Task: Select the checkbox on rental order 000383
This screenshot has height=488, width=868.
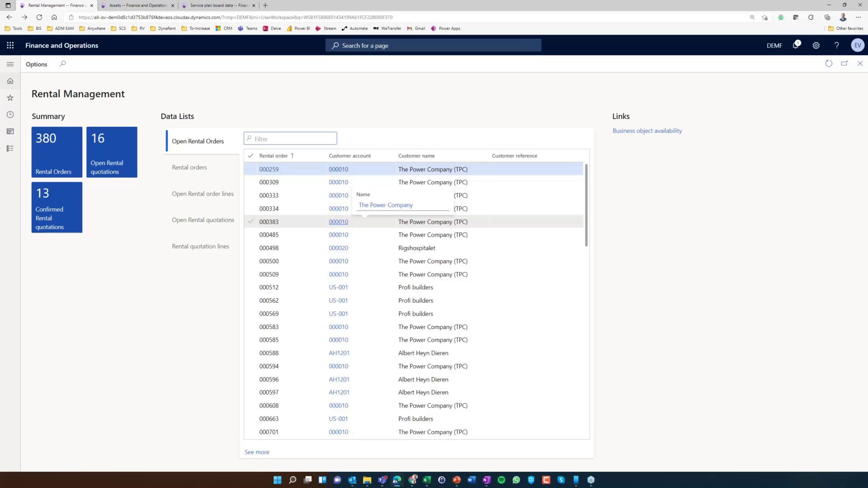Action: [251, 221]
